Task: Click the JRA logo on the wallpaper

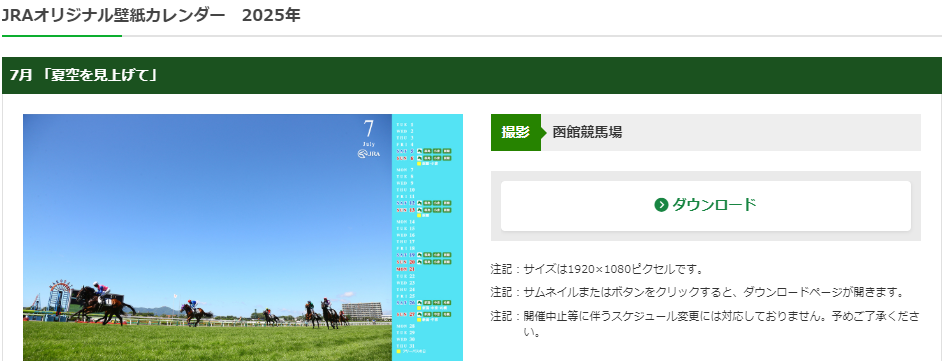Action: [x=369, y=154]
